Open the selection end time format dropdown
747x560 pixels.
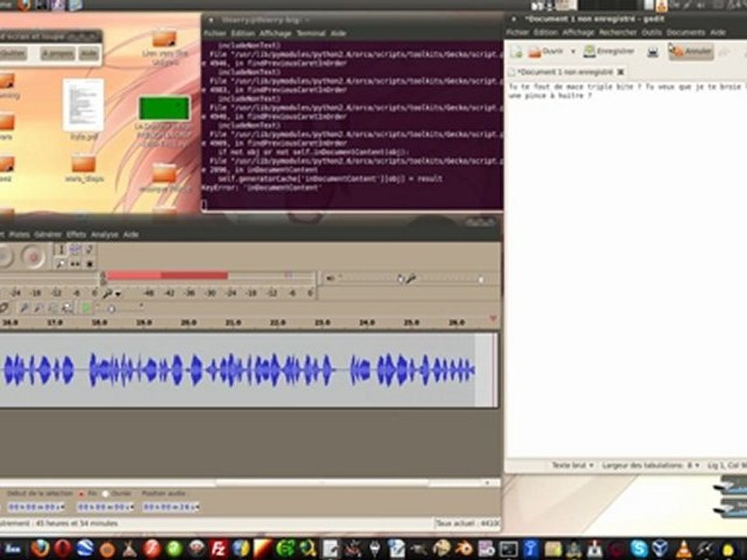132,508
